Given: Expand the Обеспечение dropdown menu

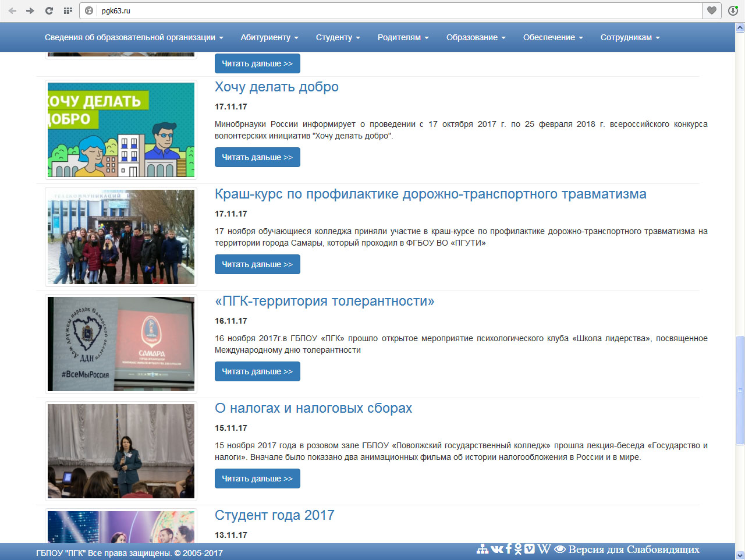Looking at the screenshot, I should click(553, 37).
